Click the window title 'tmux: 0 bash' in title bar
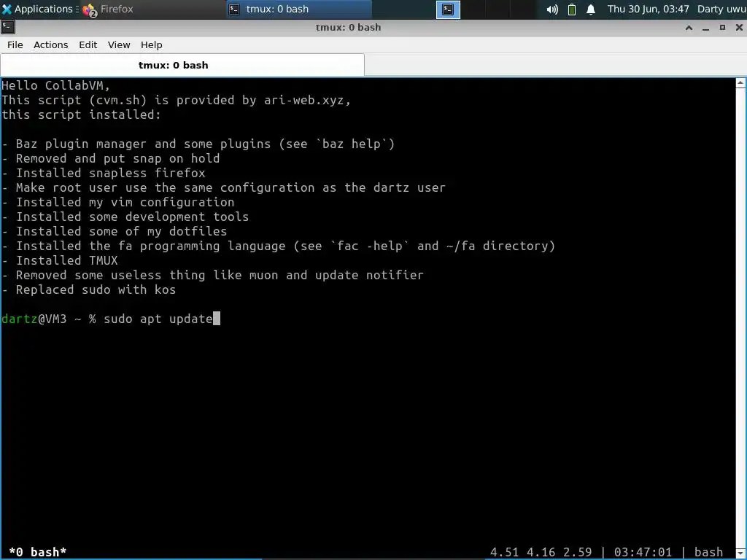This screenshot has width=747, height=560. tap(348, 27)
